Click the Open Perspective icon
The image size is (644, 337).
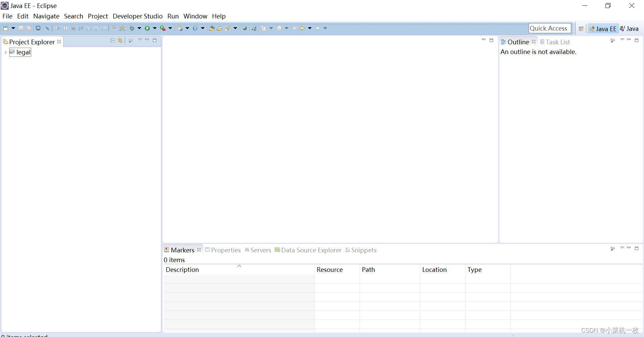581,29
